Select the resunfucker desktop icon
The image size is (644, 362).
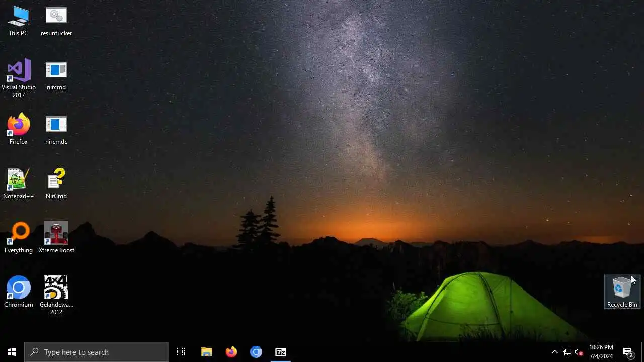pos(56,22)
